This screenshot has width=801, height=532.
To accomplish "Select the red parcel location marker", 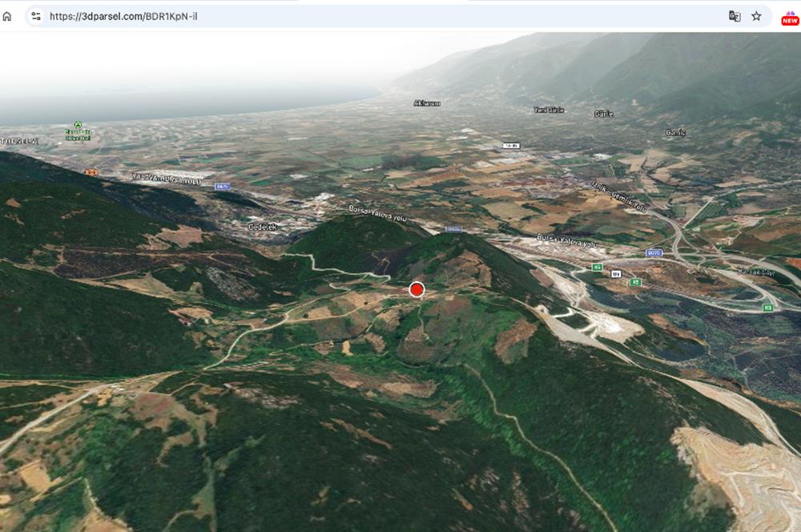I will [417, 289].
